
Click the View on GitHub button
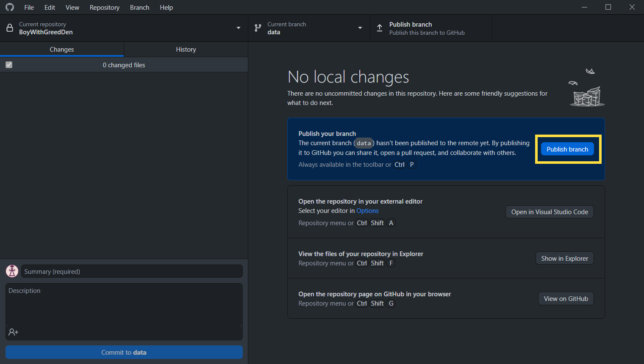click(x=566, y=298)
